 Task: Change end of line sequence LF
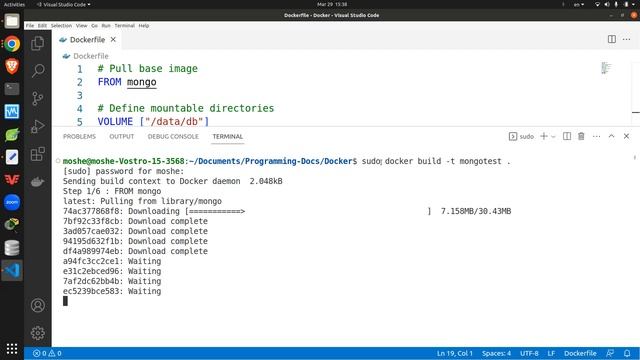coord(551,353)
